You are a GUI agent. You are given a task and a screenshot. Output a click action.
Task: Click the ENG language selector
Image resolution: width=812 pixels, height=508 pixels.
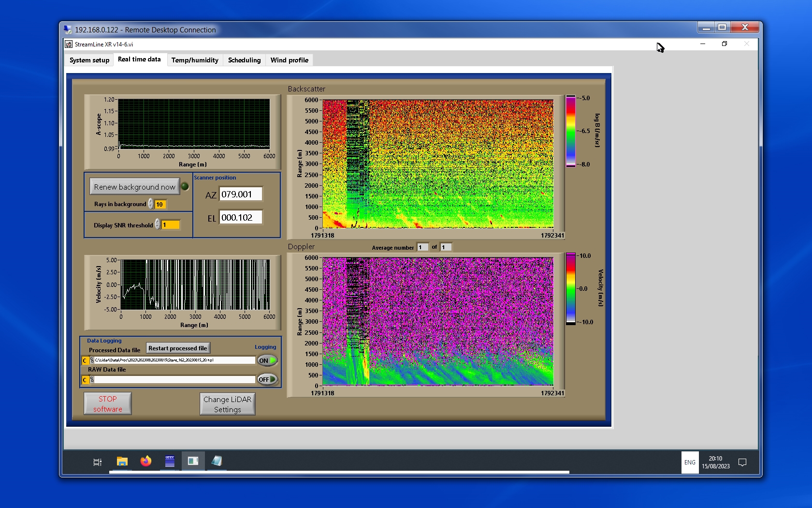point(690,463)
